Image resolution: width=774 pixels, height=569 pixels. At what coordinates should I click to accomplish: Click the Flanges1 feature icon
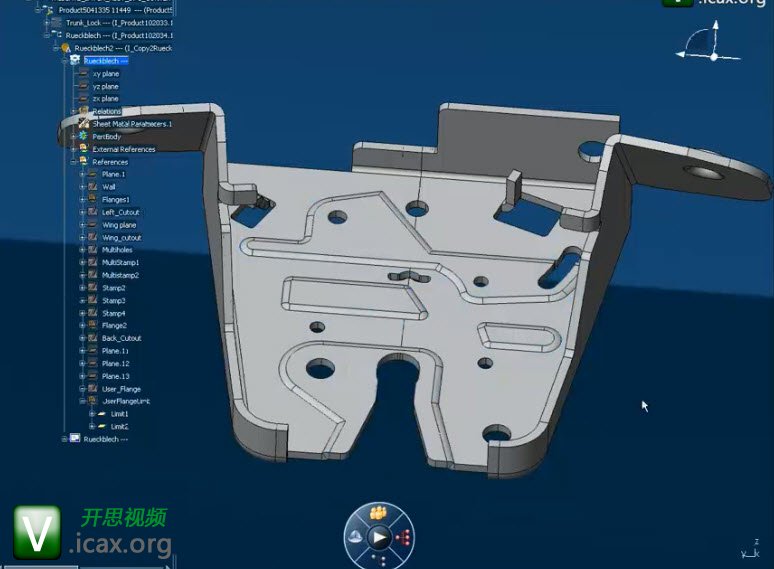pyautogui.click(x=92, y=199)
